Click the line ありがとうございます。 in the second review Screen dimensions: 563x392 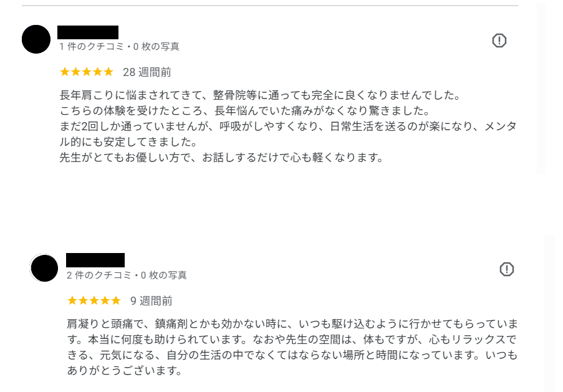click(124, 371)
